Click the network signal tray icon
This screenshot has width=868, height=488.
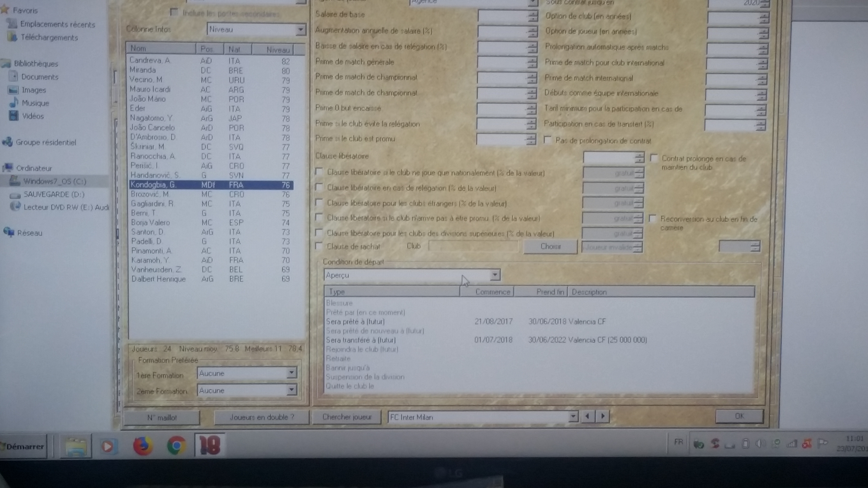[792, 444]
